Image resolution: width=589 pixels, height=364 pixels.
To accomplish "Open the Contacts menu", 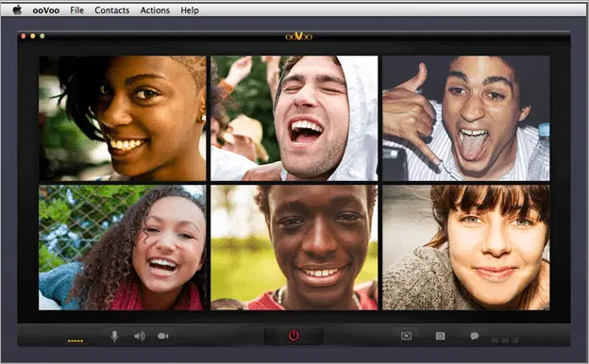I will [112, 10].
